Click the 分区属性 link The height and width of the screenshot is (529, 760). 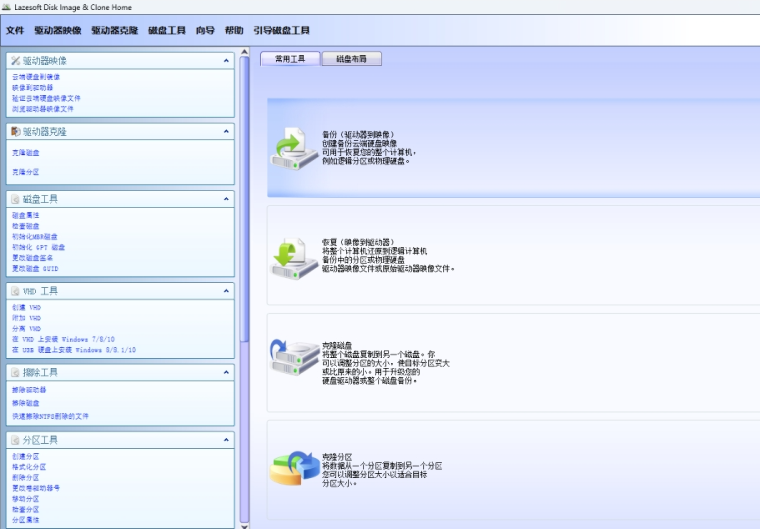click(26, 520)
